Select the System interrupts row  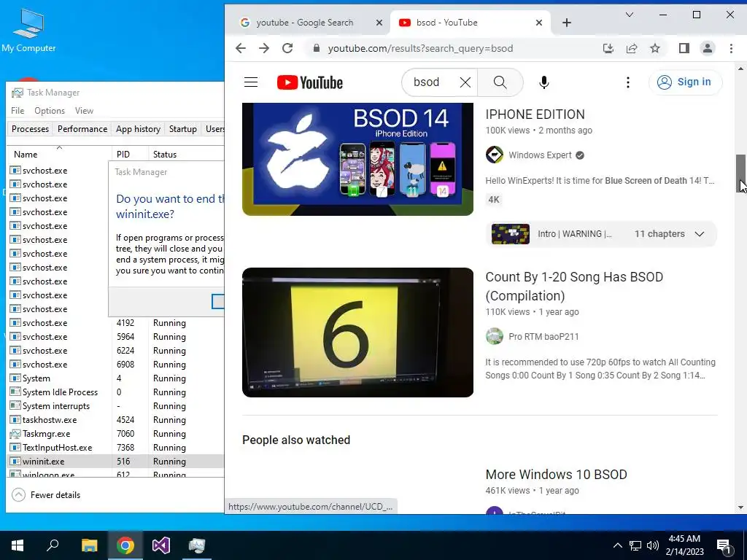pos(116,405)
